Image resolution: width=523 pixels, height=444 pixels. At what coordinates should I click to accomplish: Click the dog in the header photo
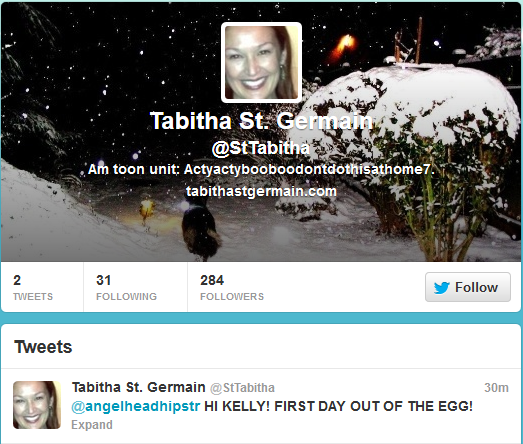pos(200,230)
